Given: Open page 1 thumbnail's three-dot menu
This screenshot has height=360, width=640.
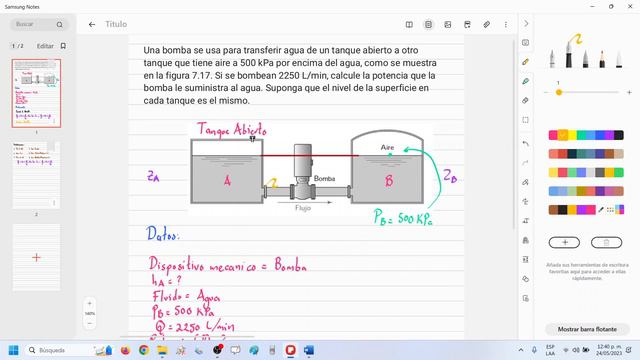Looking at the screenshot, I should pos(54,121).
